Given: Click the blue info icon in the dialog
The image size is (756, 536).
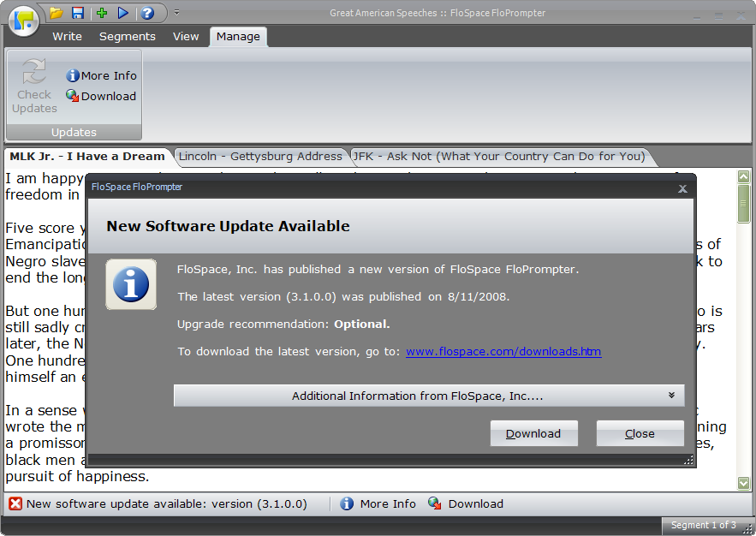Looking at the screenshot, I should (x=131, y=284).
